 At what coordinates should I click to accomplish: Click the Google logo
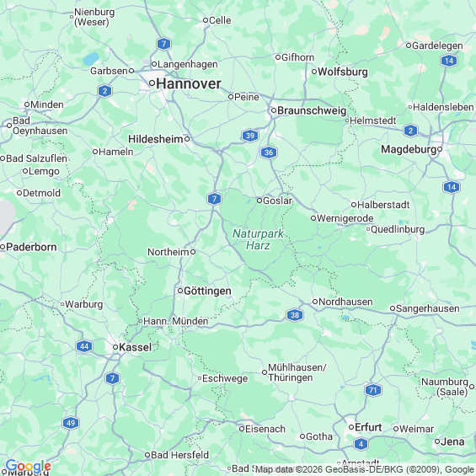point(29,466)
